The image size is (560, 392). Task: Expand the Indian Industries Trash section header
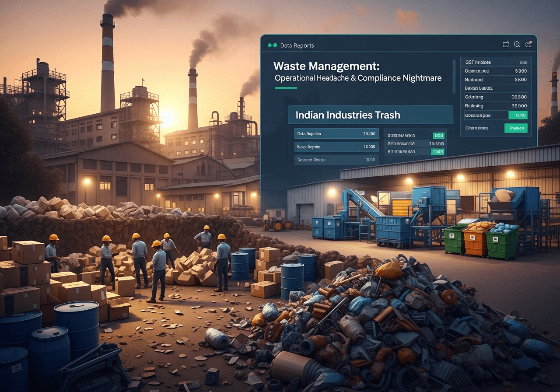370,115
